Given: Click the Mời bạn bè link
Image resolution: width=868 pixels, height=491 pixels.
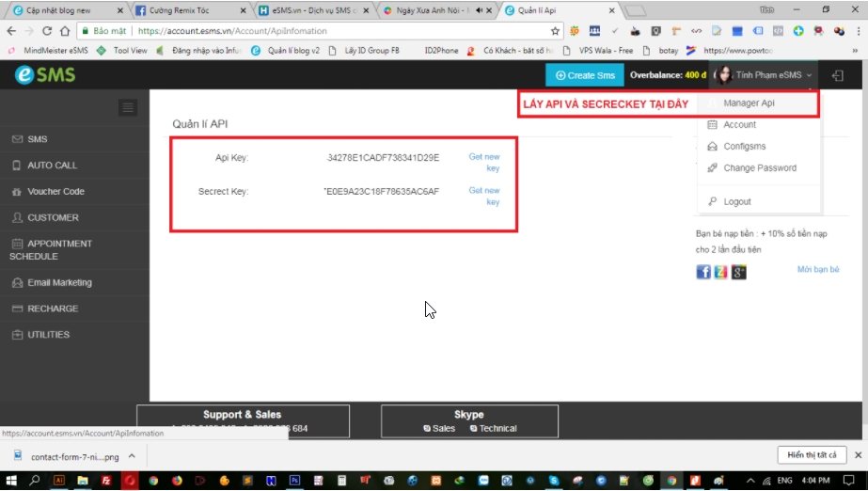Looking at the screenshot, I should 817,270.
